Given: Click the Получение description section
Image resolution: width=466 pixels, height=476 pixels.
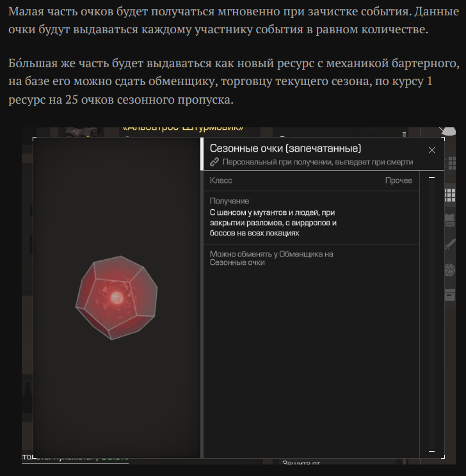Looking at the screenshot, I should tap(311, 218).
